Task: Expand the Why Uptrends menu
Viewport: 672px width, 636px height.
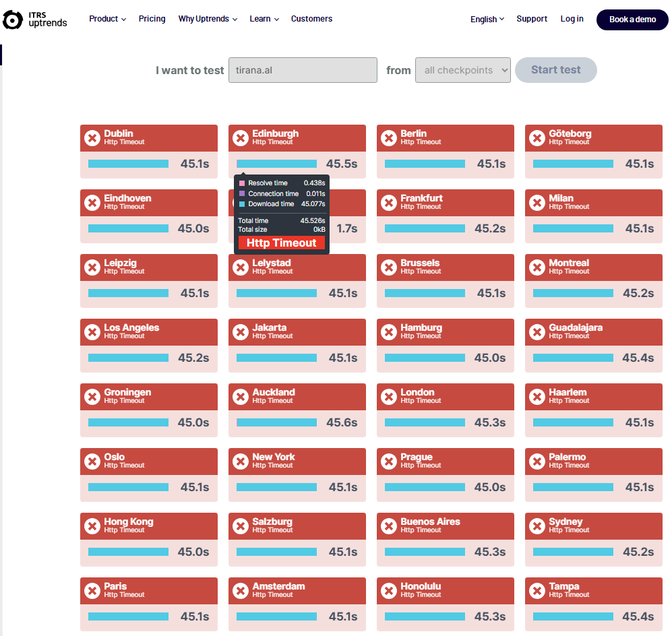Action: pos(208,19)
